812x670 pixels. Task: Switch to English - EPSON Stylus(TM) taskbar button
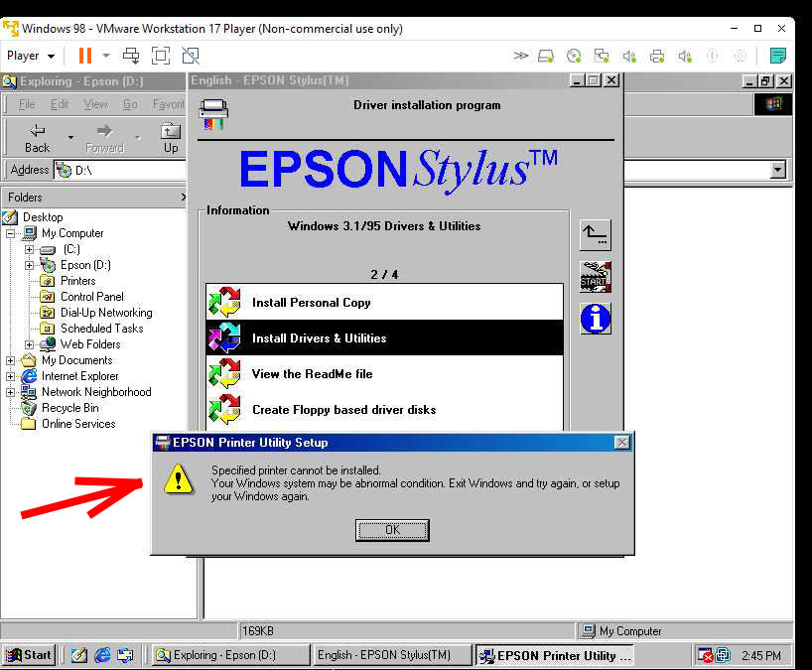pos(392,655)
